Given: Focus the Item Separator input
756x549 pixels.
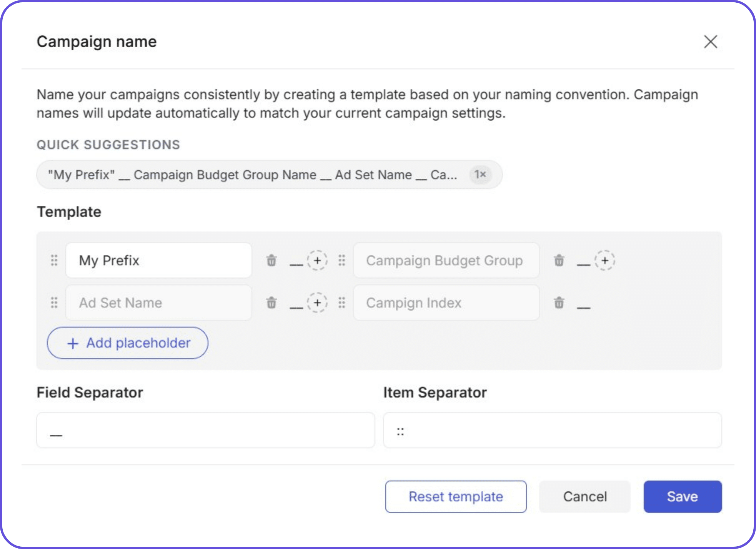Looking at the screenshot, I should coord(553,430).
